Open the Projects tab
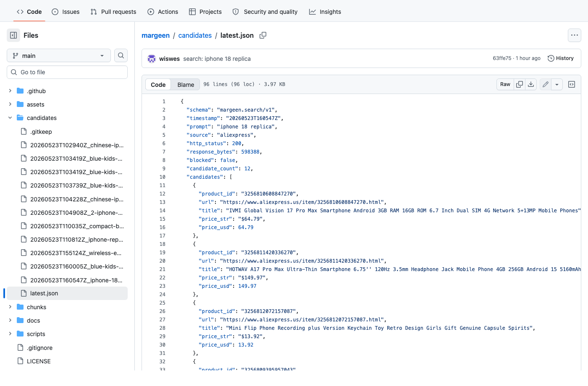Viewport: 588px width, 386px height. pos(205,12)
